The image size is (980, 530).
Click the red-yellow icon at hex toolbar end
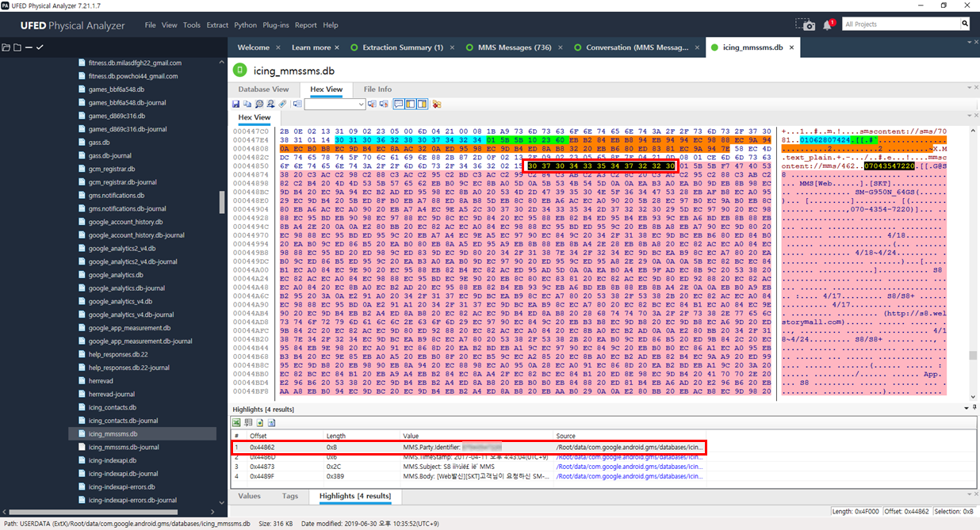436,104
